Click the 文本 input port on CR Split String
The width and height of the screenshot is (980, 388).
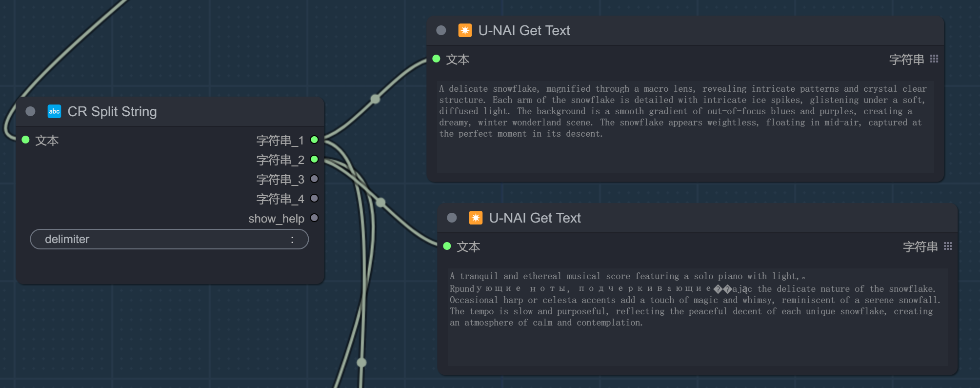pos(26,140)
